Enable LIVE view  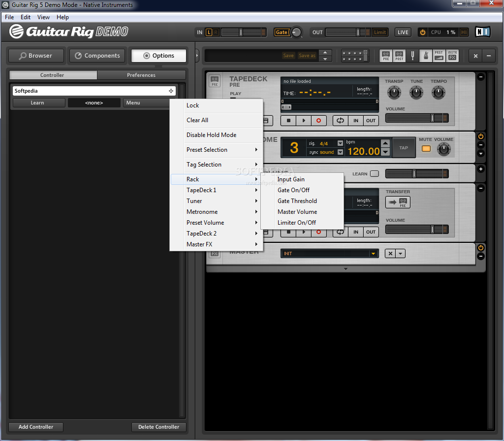click(403, 32)
